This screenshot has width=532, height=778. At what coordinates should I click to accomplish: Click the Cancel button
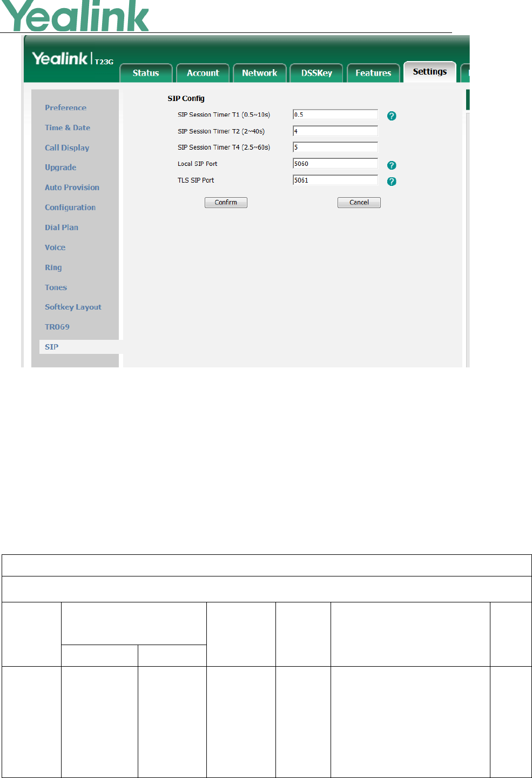point(359,203)
